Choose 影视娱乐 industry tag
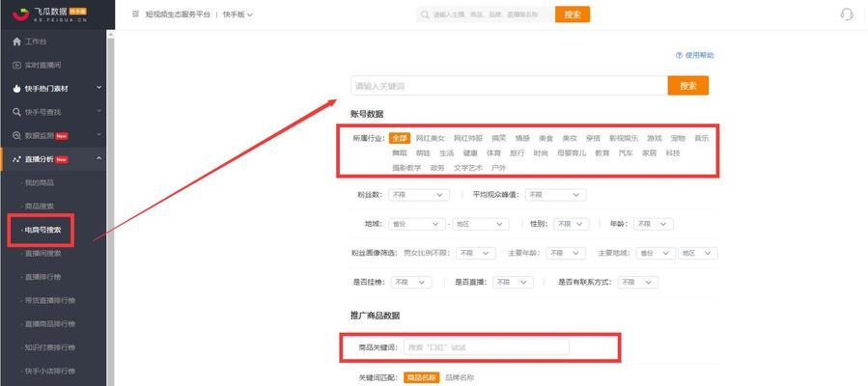Image resolution: width=868 pixels, height=386 pixels. point(624,138)
